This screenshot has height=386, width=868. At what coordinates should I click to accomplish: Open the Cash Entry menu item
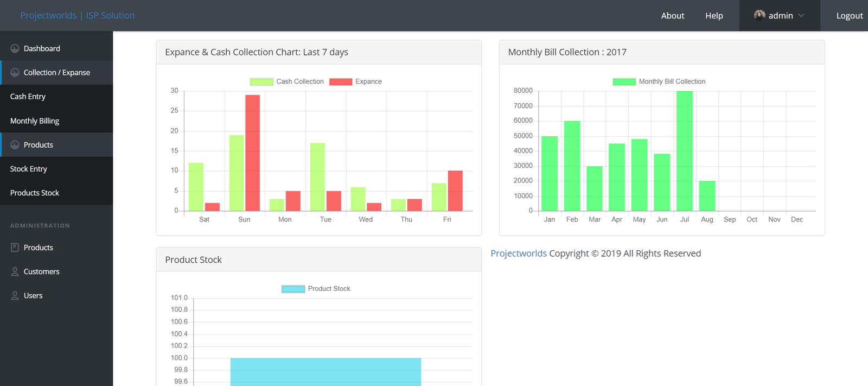click(28, 97)
